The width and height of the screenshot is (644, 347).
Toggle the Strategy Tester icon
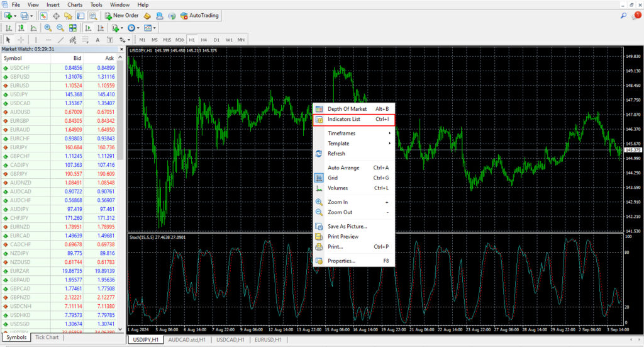point(93,16)
